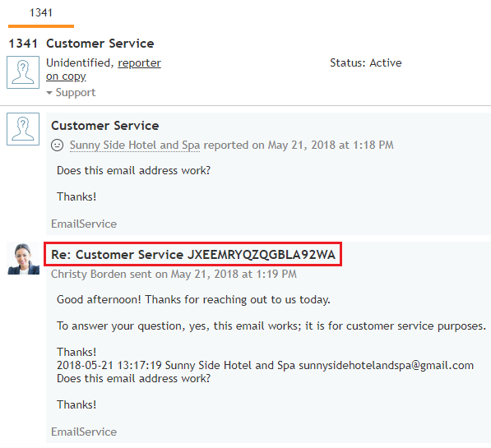Open the 1341 ticket tab
491x448 pixels.
coord(41,13)
